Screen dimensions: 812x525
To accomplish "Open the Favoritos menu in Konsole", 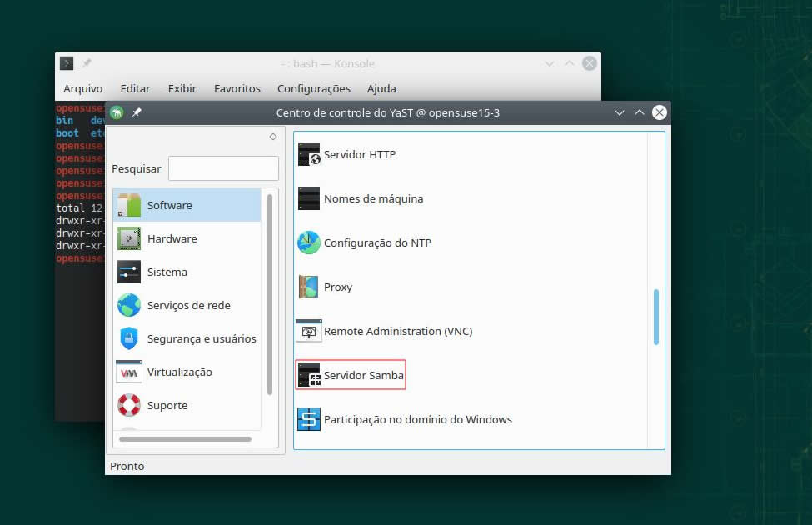I will tap(237, 88).
